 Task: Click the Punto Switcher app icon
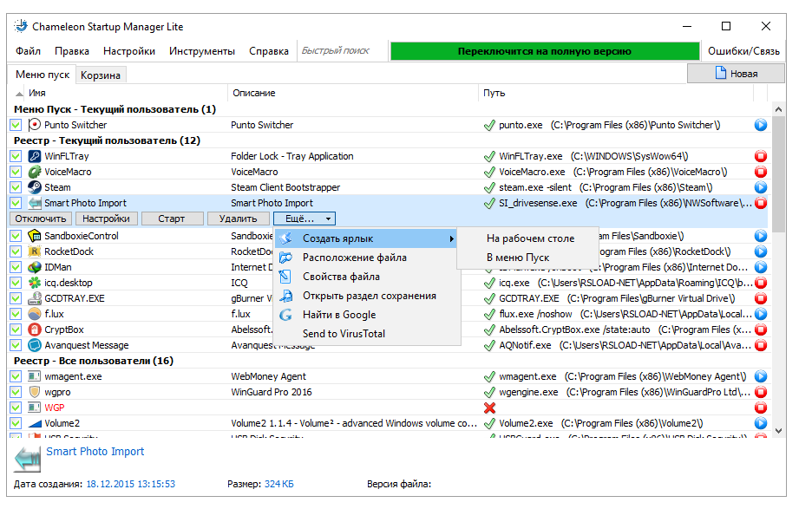[x=34, y=125]
